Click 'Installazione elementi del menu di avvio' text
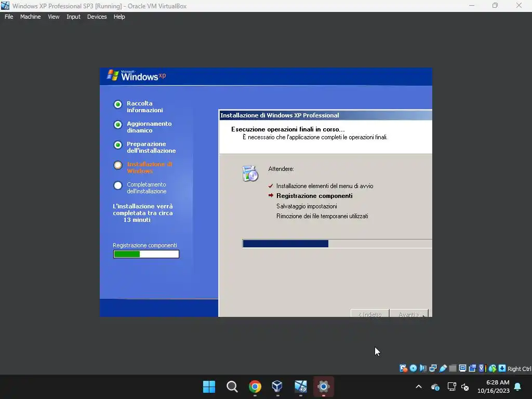 325,186
